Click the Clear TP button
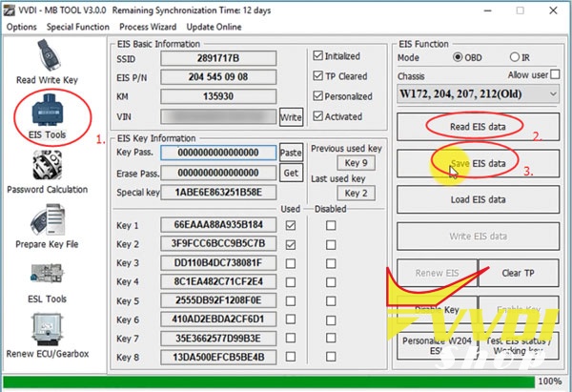572x392 pixels. click(x=519, y=273)
